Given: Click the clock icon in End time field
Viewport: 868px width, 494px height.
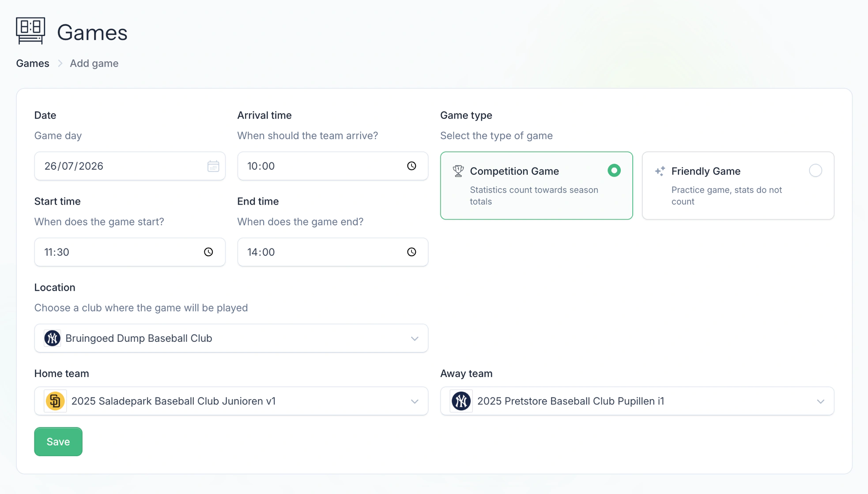Looking at the screenshot, I should coord(411,252).
